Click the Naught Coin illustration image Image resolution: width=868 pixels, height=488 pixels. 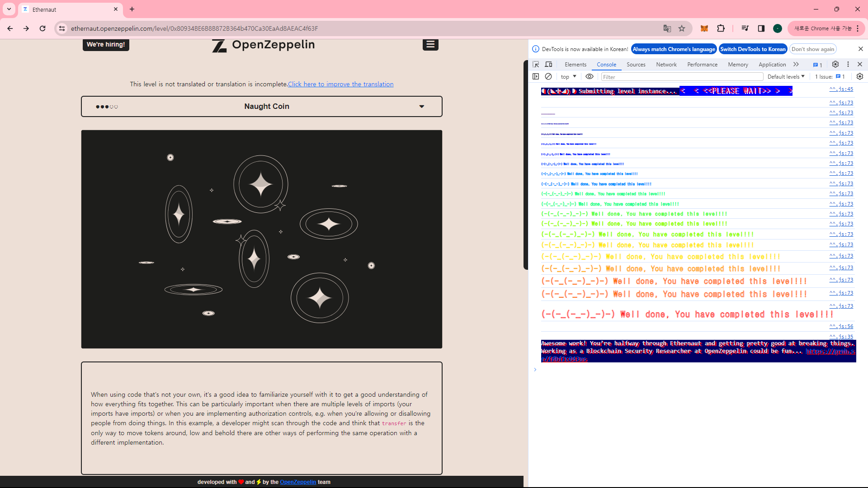(x=262, y=239)
